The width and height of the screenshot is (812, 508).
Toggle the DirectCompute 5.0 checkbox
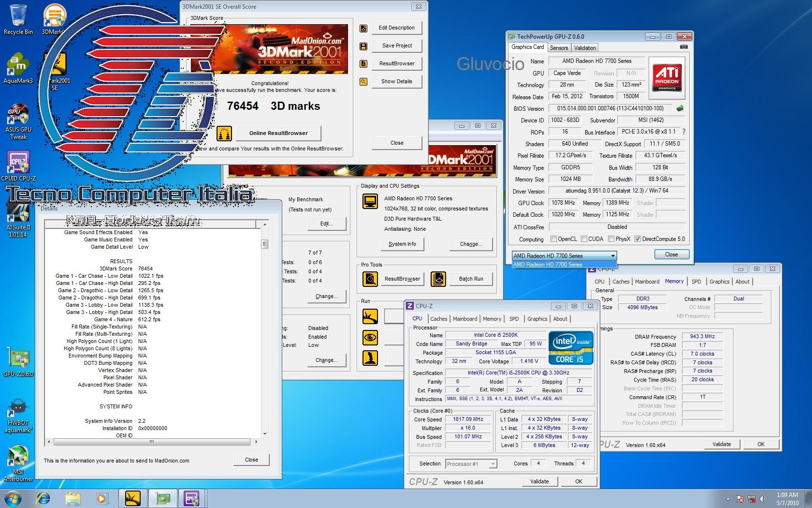[x=638, y=239]
